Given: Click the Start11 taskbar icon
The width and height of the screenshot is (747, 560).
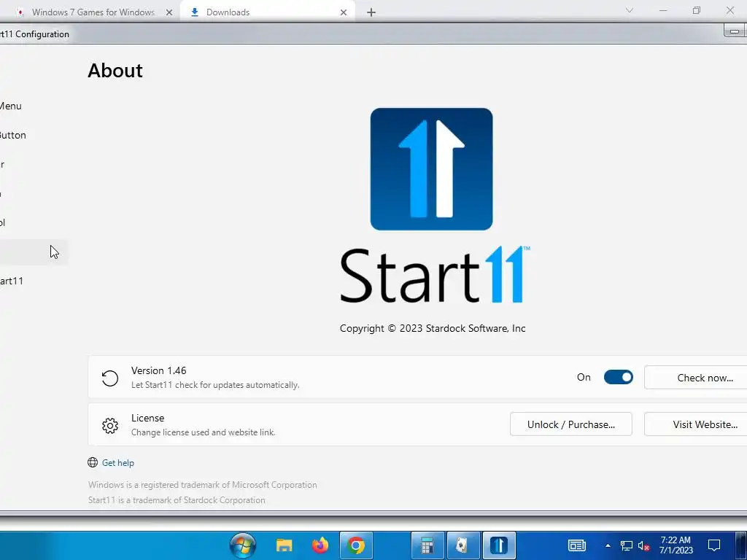Looking at the screenshot, I should (x=499, y=545).
